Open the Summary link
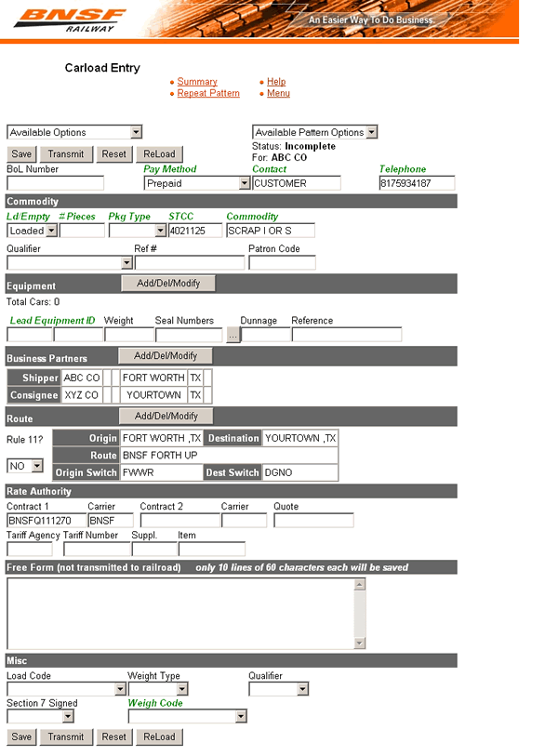 click(x=197, y=82)
